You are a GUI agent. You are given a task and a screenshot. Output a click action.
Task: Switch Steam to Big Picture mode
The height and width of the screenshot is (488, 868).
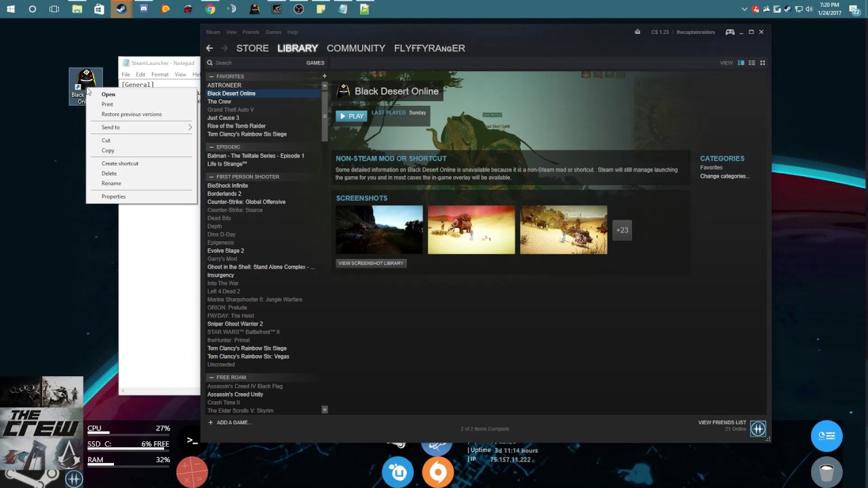click(x=730, y=32)
